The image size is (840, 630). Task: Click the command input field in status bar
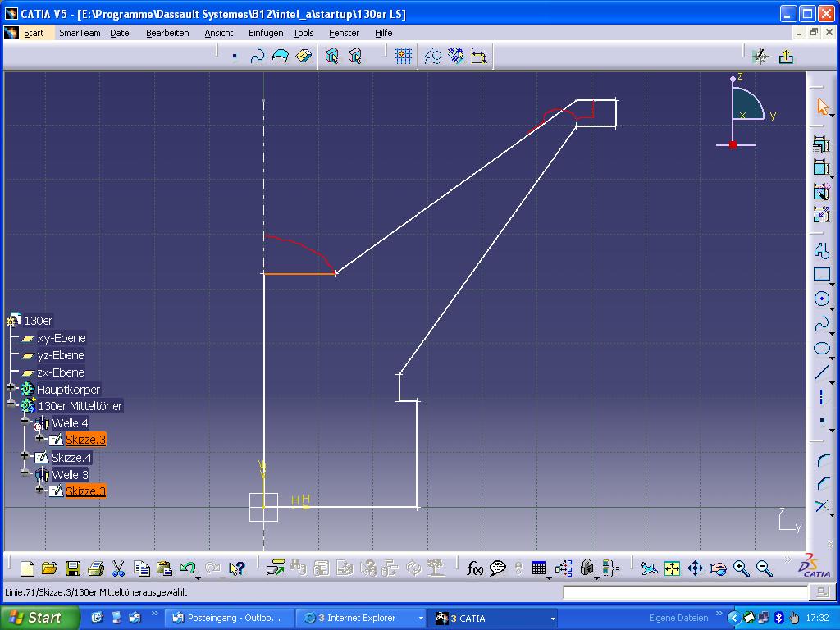tap(685, 592)
